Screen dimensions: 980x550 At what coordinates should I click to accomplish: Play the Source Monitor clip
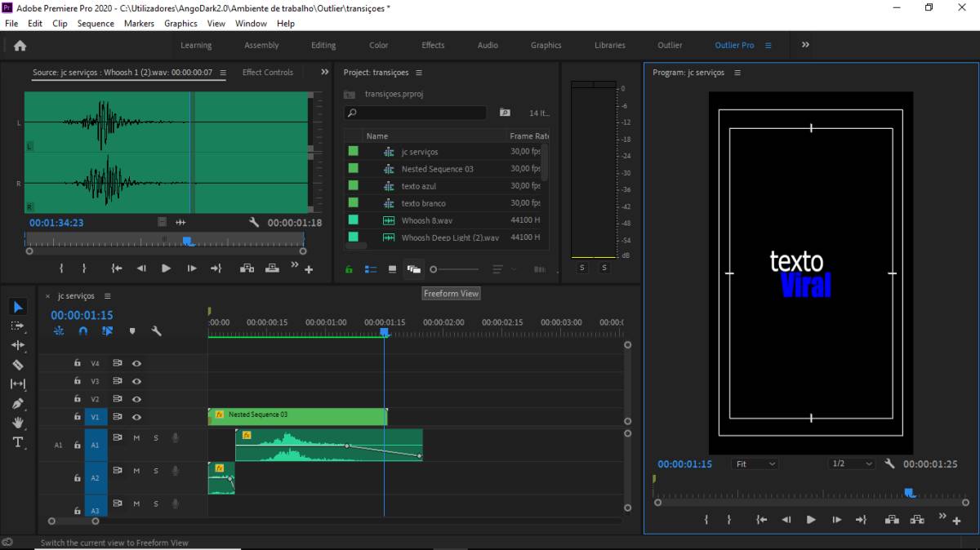(x=166, y=268)
